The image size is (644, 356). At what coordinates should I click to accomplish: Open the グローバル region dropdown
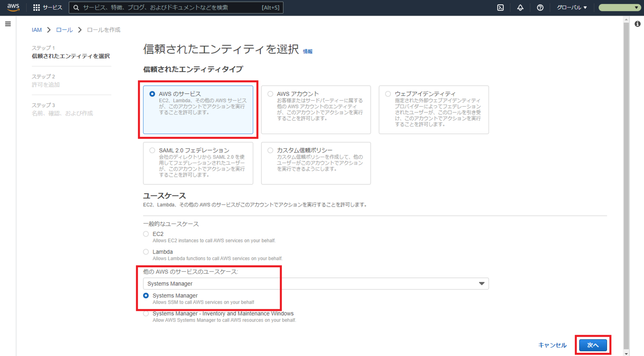(572, 8)
